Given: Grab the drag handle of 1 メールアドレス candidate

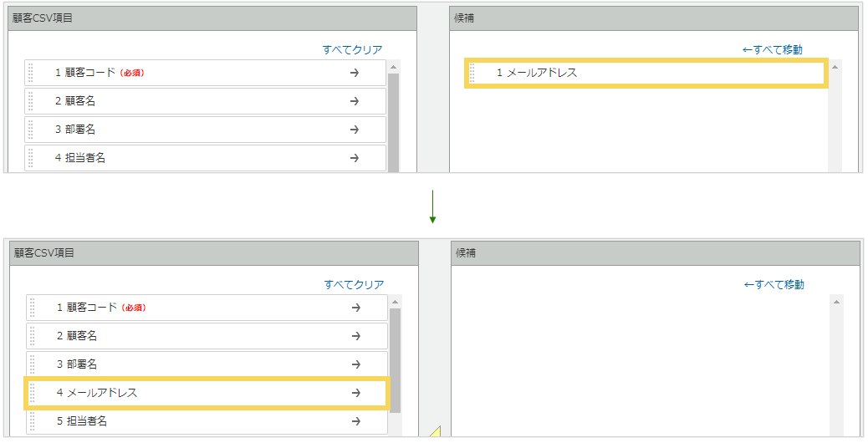Looking at the screenshot, I should (472, 73).
